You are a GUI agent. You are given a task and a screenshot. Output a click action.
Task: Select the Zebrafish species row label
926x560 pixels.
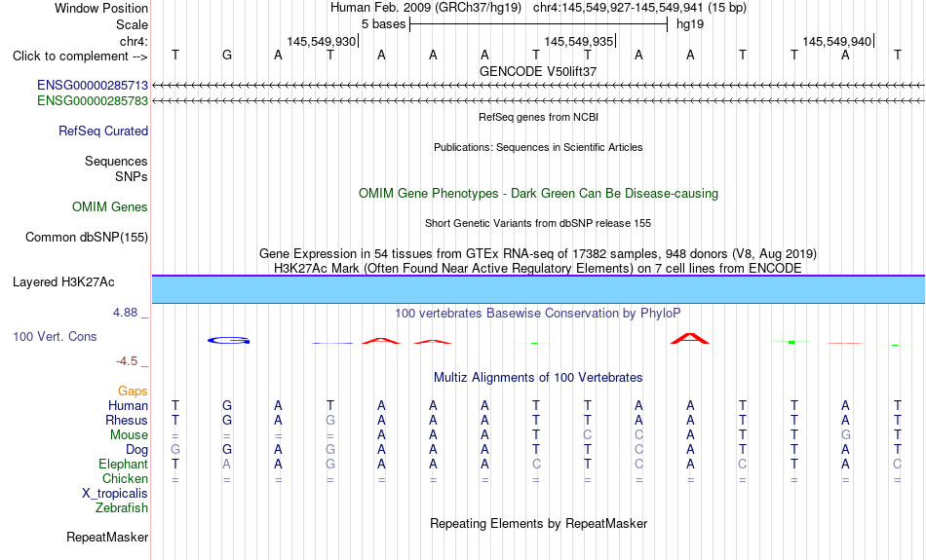pos(122,507)
